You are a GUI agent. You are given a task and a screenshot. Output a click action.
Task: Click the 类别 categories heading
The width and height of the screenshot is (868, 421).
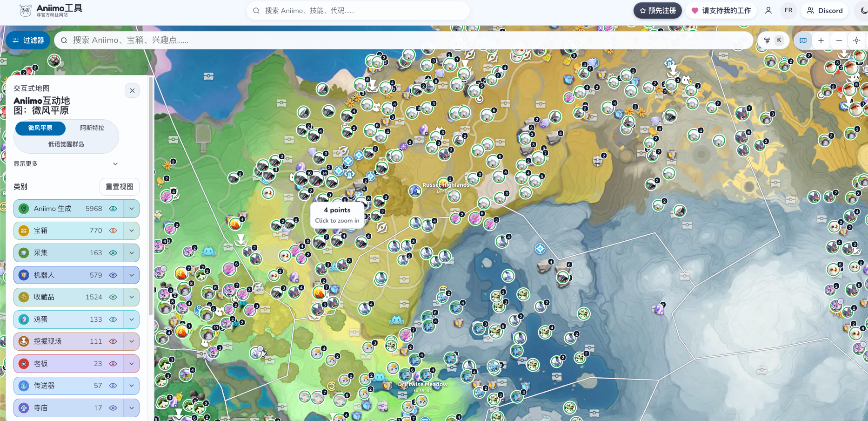tap(20, 187)
